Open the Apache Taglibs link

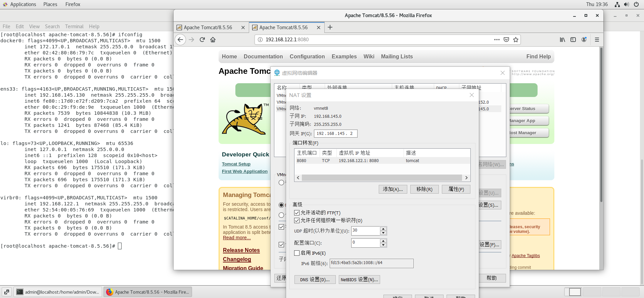click(x=526, y=256)
